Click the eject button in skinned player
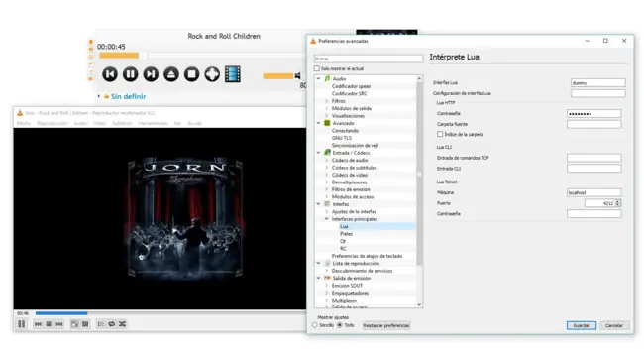The width and height of the screenshot is (644, 363). coord(171,74)
